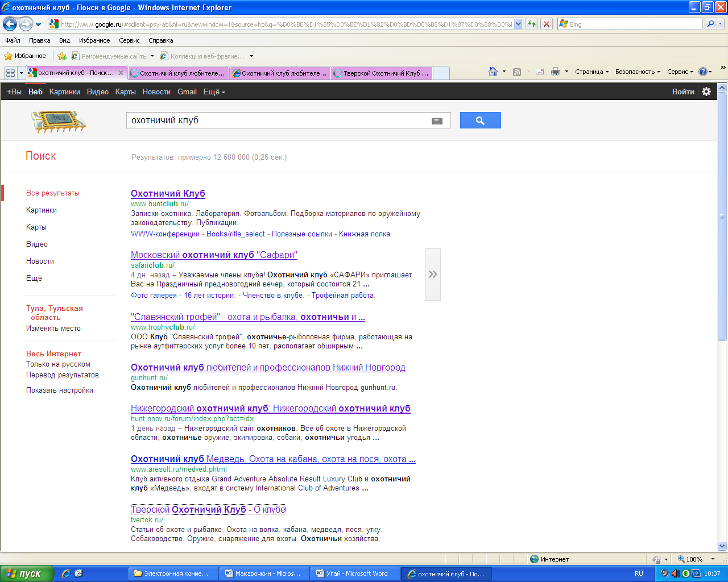
Task: Switch to Макарочкин Microsoft Word taskbar item
Action: pyautogui.click(x=264, y=573)
